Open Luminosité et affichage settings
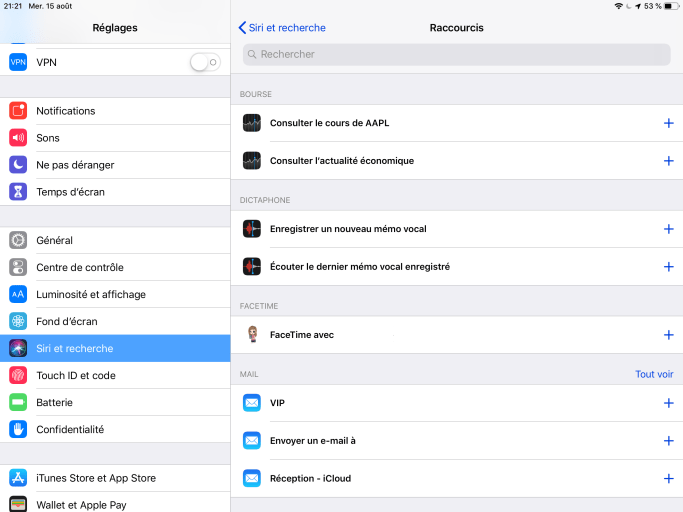 [91, 294]
